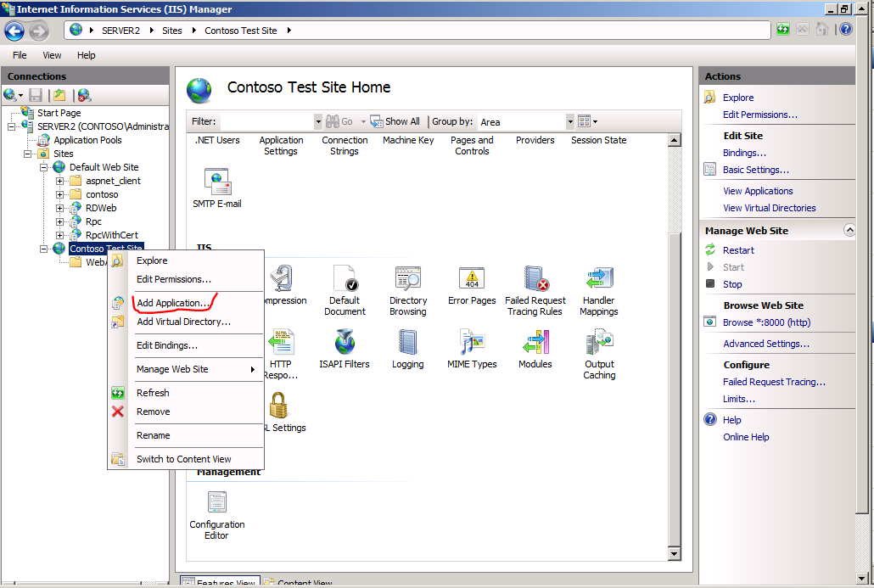Viewport: 874px width, 588px height.
Task: Click the Show All button in filter bar
Action: point(395,121)
